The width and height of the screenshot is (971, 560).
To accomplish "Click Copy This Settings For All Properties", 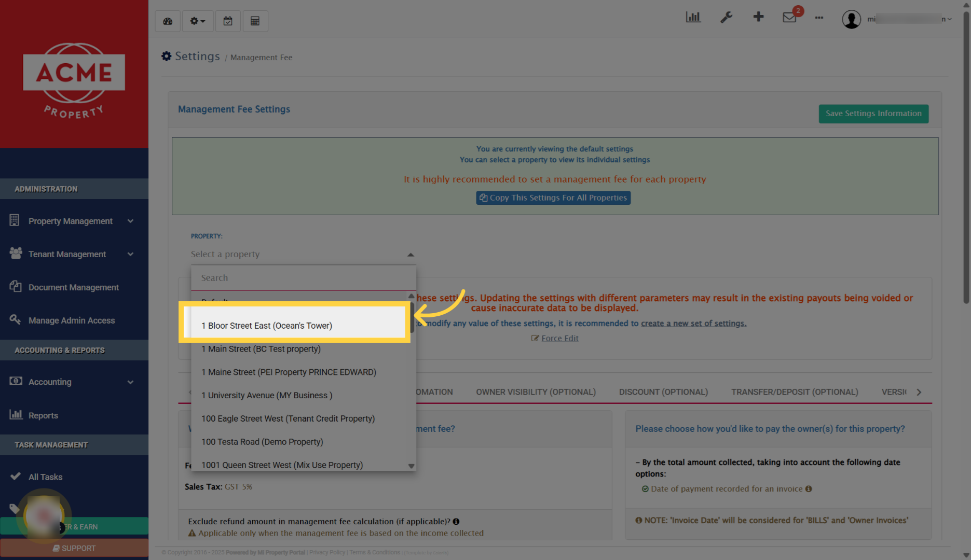I will pyautogui.click(x=553, y=198).
